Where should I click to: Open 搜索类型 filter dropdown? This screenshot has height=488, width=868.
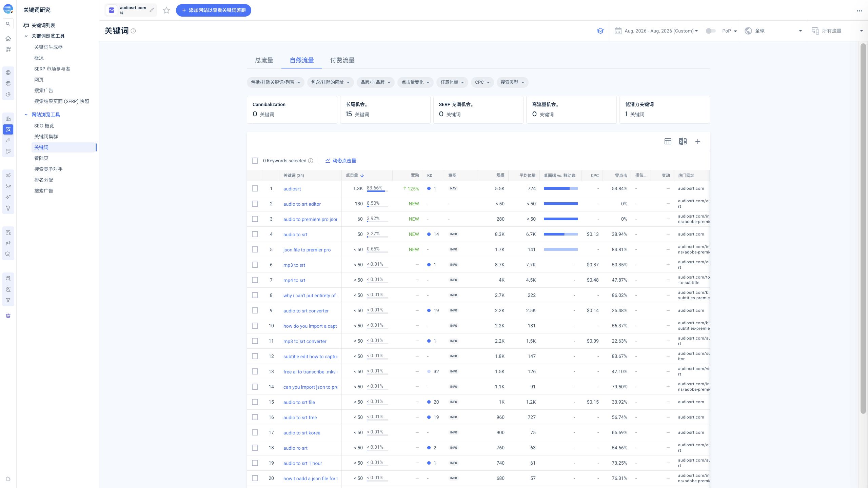[x=512, y=82]
